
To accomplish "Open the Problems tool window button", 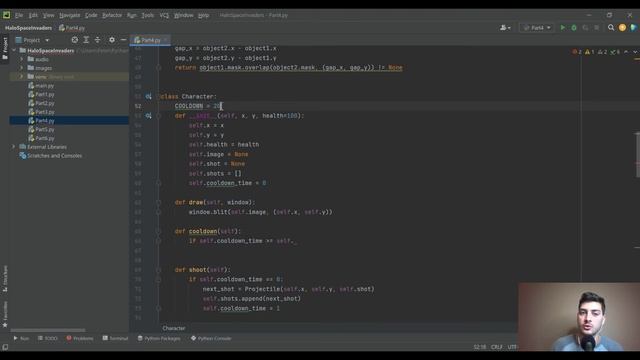I will point(80,338).
